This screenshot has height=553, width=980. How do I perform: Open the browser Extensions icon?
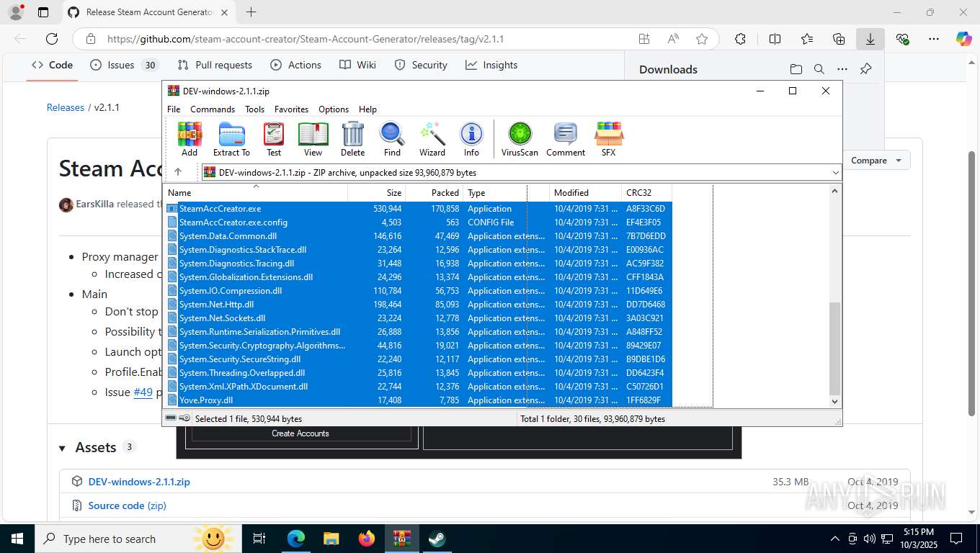pos(740,39)
